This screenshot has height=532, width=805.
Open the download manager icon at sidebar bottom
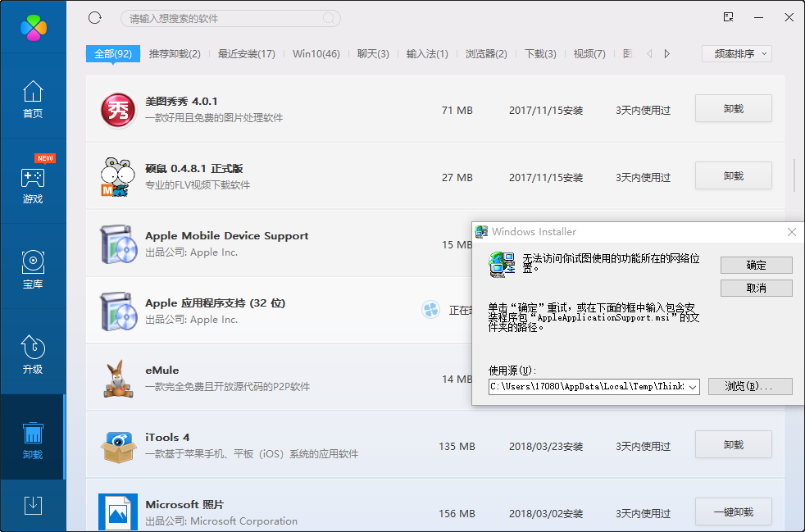(33, 505)
